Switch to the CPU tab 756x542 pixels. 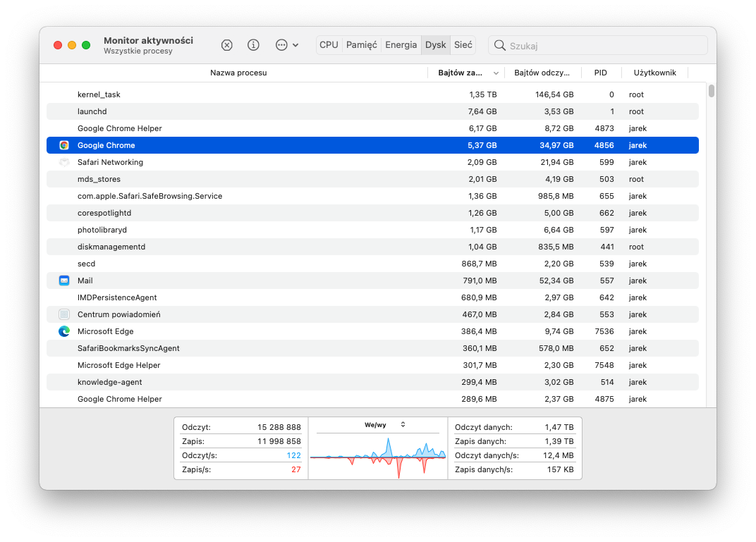coord(329,45)
